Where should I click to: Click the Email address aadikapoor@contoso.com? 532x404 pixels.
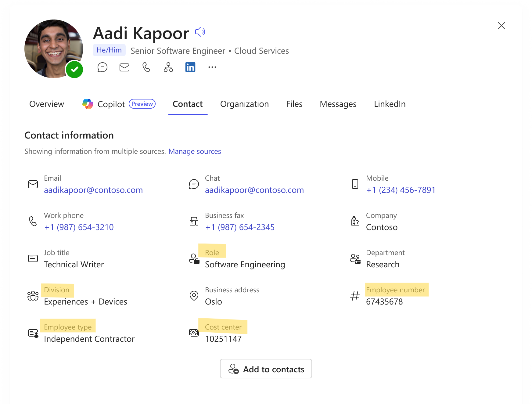(93, 190)
